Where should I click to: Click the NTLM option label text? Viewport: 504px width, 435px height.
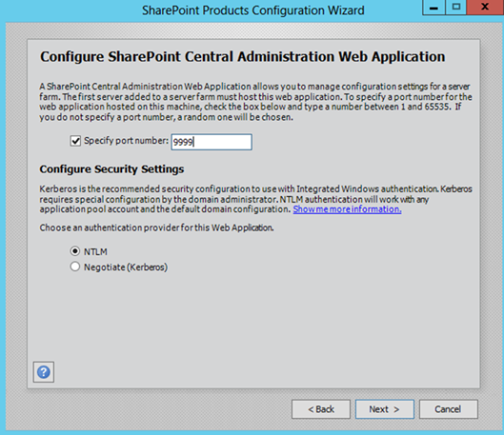[95, 251]
